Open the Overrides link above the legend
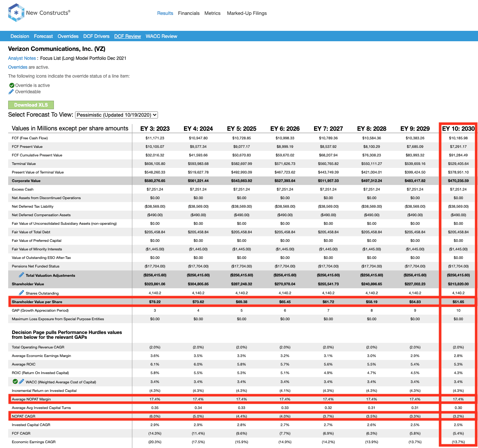478x448 pixels. 18,67
